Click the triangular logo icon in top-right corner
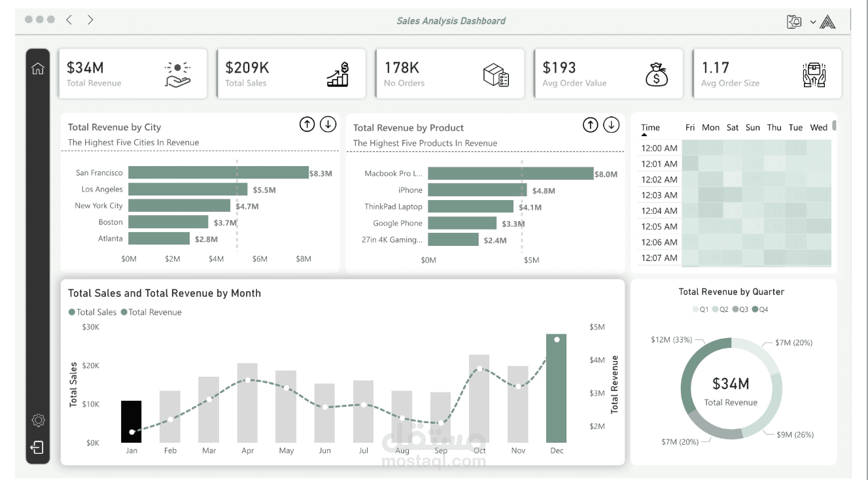Screen dimensions: 868x480 (x=827, y=21)
